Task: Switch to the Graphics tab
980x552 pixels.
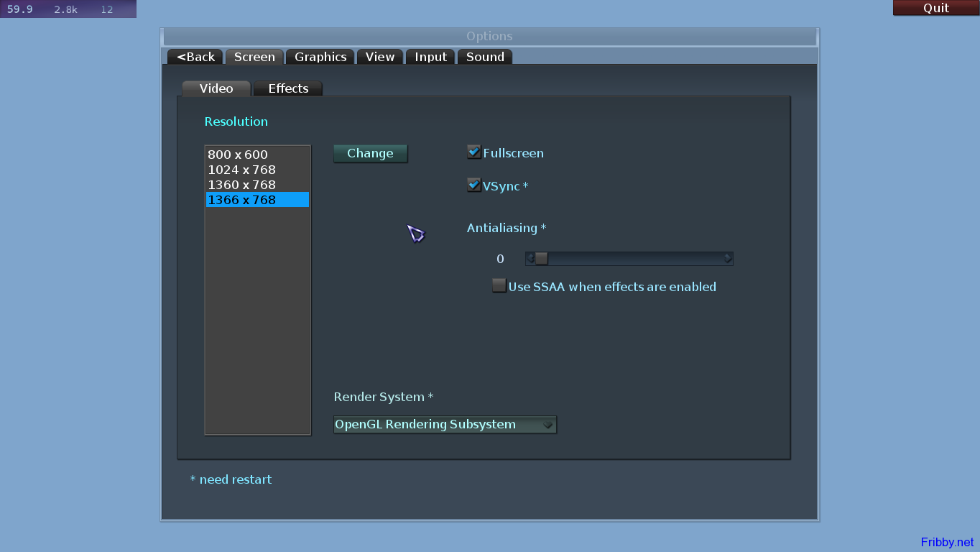Action: 320,57
